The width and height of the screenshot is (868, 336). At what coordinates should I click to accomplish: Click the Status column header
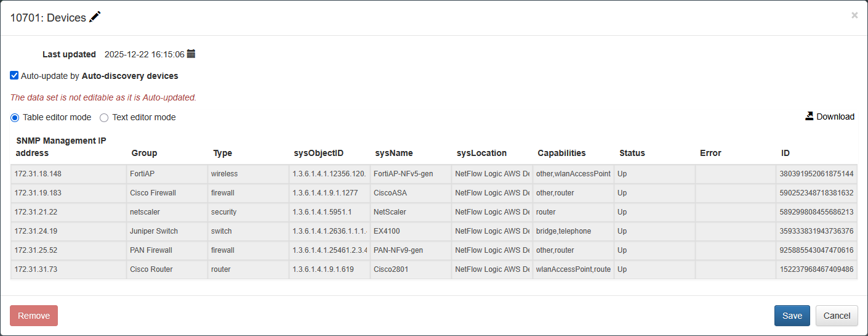tap(632, 153)
